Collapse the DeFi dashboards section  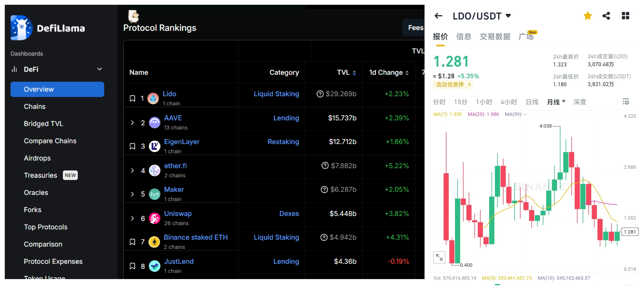click(100, 69)
